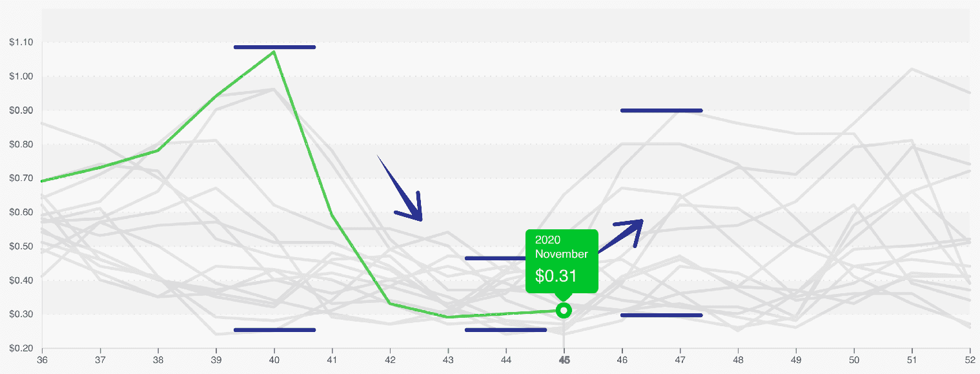Image resolution: width=980 pixels, height=374 pixels.
Task: Select week 36 on the x-axis
Action: tap(43, 358)
